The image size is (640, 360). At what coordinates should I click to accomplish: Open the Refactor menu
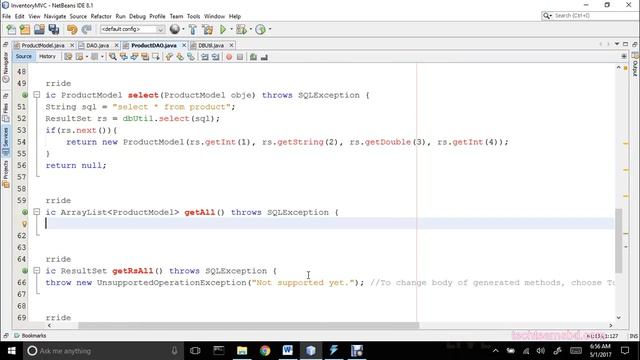(x=101, y=16)
